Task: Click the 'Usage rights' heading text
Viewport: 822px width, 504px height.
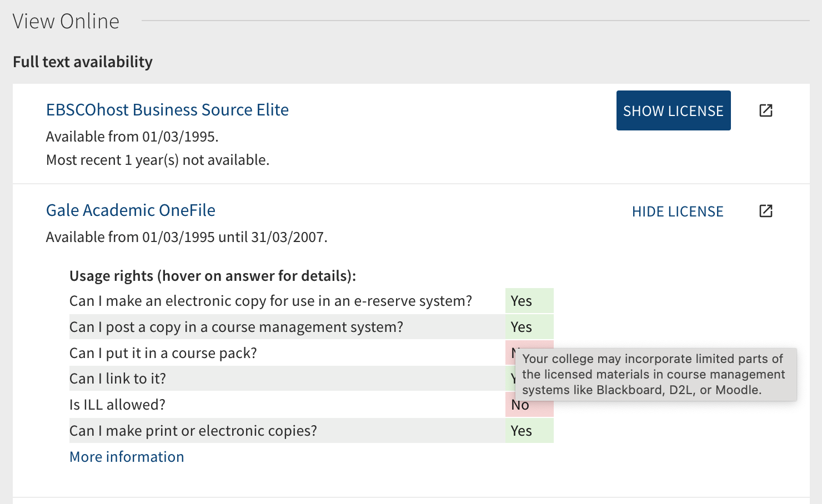Action: click(x=213, y=276)
